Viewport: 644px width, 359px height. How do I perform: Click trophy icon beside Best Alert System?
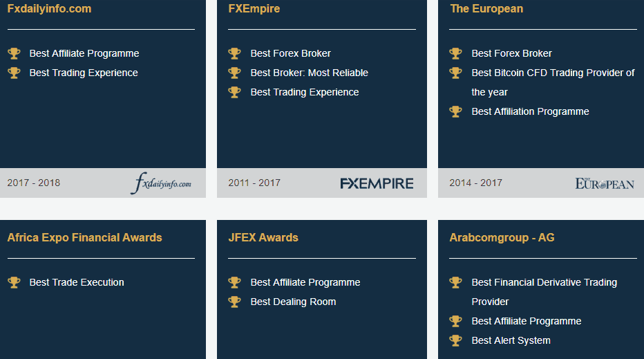pyautogui.click(x=455, y=340)
